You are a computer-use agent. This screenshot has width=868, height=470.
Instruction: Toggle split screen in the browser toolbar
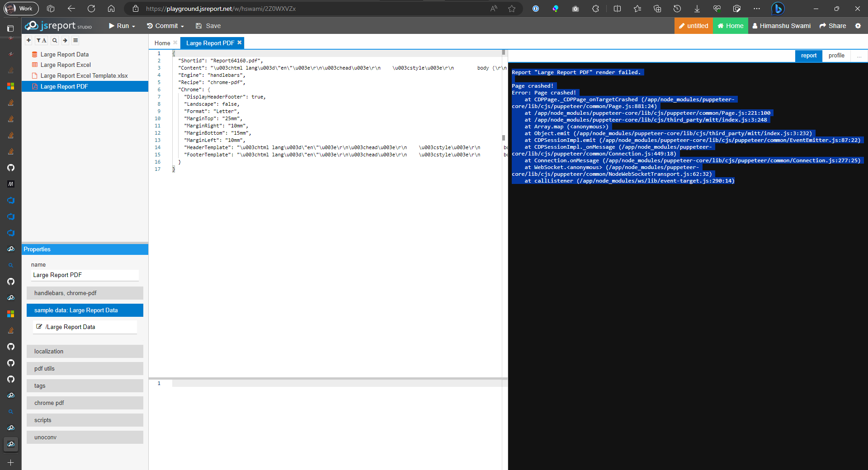(617, 9)
